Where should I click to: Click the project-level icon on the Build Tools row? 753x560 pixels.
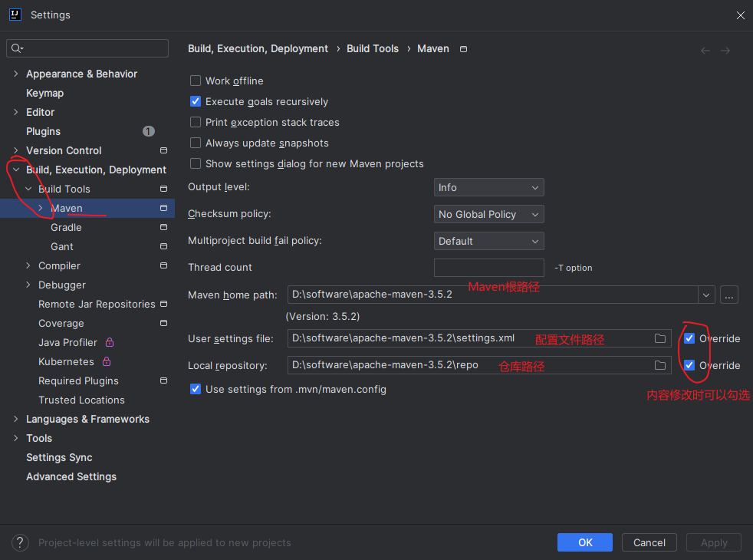point(163,189)
